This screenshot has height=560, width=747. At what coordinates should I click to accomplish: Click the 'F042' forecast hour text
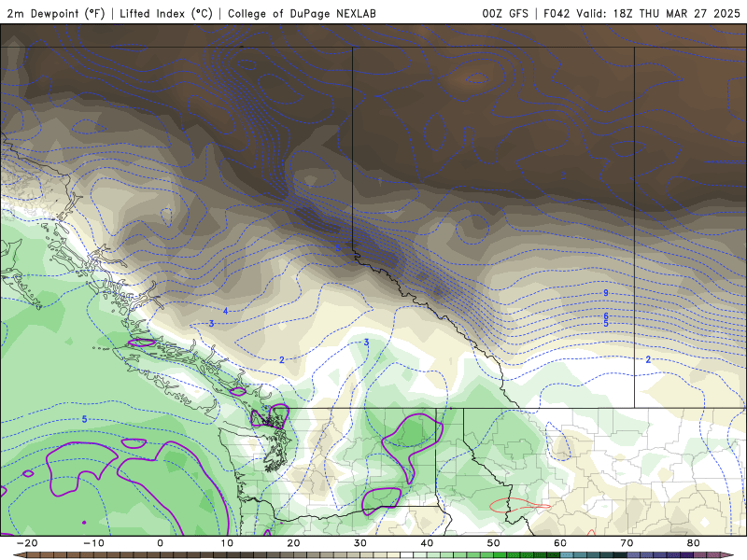557,13
